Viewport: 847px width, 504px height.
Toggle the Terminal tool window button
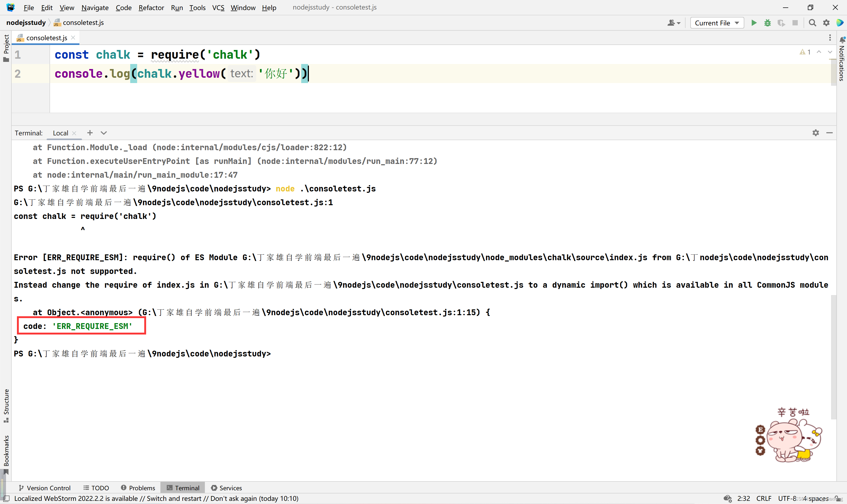[183, 488]
